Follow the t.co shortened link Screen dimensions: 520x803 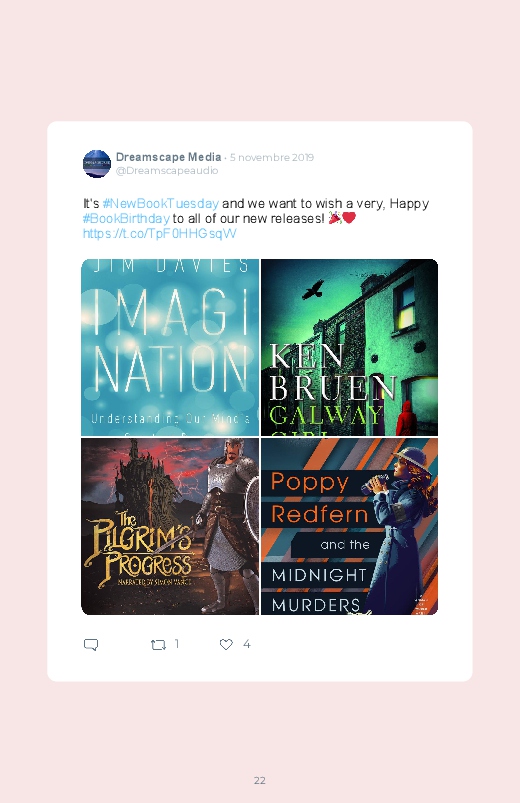(x=159, y=234)
